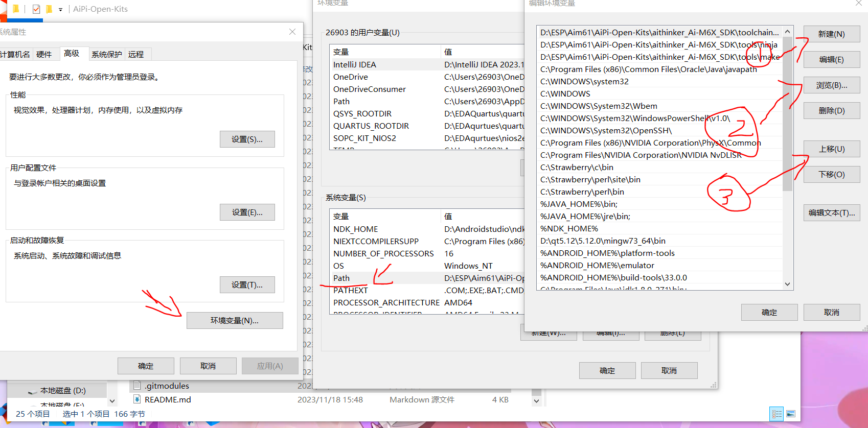Click 确定 in Environment Variables window
The image size is (868, 428).
pyautogui.click(x=607, y=371)
